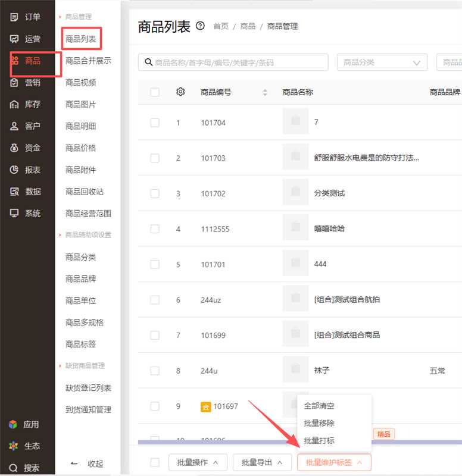
Task: Check the row 5 checkbox for 101701
Action: click(x=155, y=264)
